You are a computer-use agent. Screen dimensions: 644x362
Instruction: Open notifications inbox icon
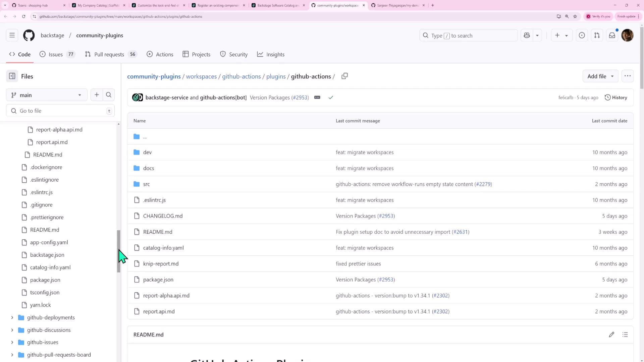[x=612, y=35]
